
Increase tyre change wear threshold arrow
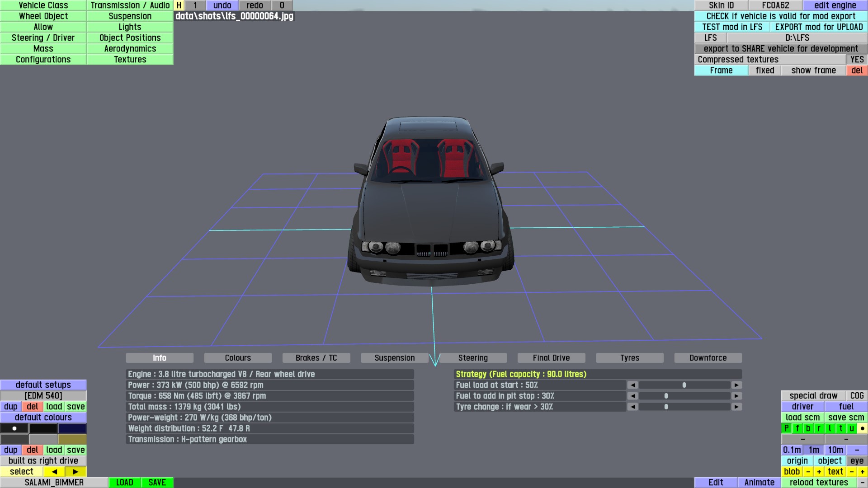coord(736,407)
